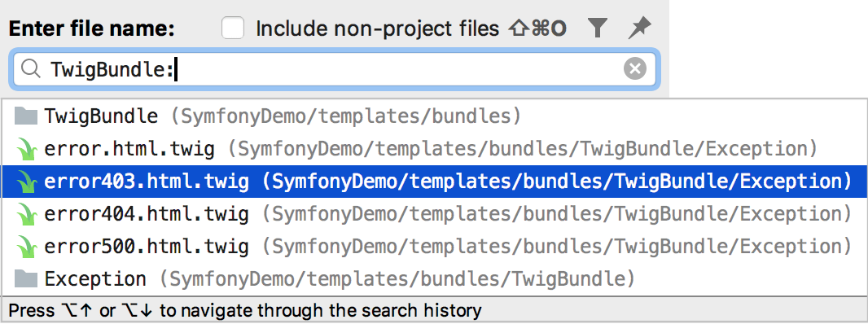Image resolution: width=868 pixels, height=324 pixels.
Task: Click the search history hint in the status bar
Action: (x=245, y=311)
